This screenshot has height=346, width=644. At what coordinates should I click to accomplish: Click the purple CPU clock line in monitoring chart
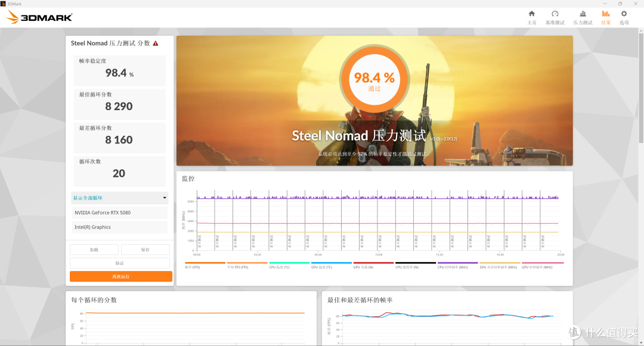tap(377, 198)
